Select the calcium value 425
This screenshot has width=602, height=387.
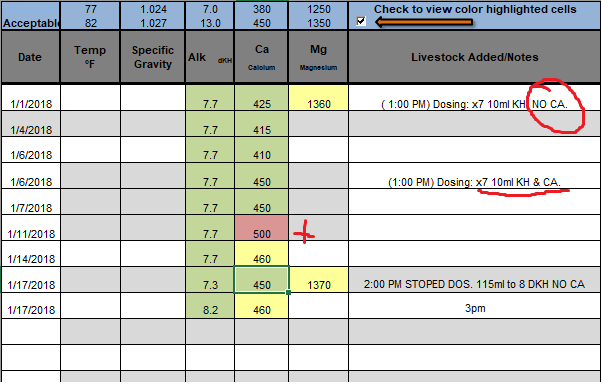pyautogui.click(x=261, y=98)
